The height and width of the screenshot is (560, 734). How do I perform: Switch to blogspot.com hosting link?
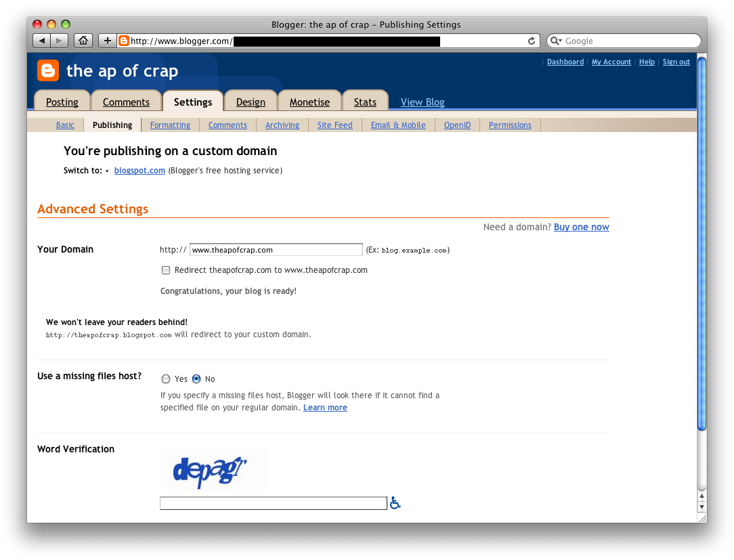point(139,171)
